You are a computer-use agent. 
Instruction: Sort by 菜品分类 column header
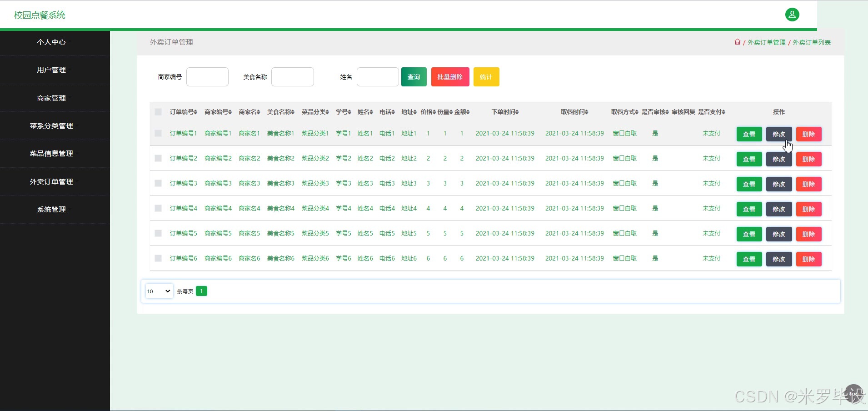click(x=315, y=112)
